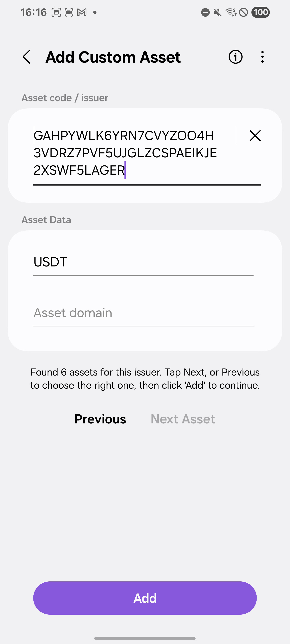The height and width of the screenshot is (644, 290).
Task: Open the info icon in the header
Action: pos(235,57)
